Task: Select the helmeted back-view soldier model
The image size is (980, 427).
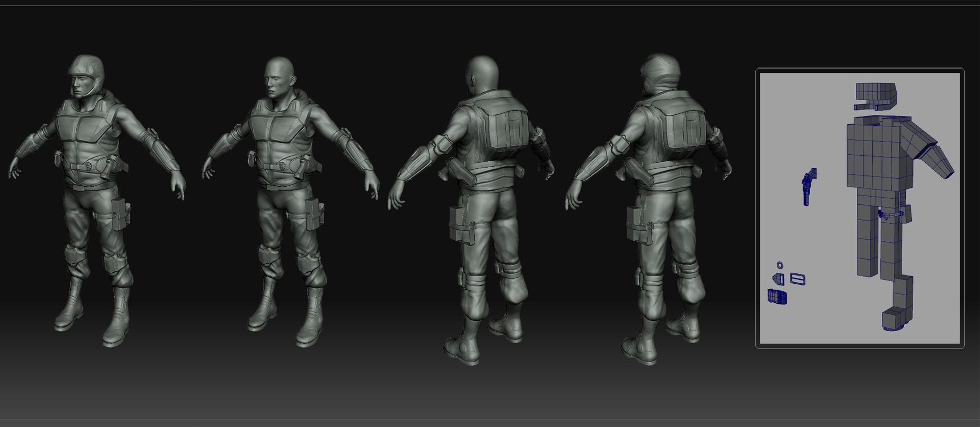Action: point(650,210)
